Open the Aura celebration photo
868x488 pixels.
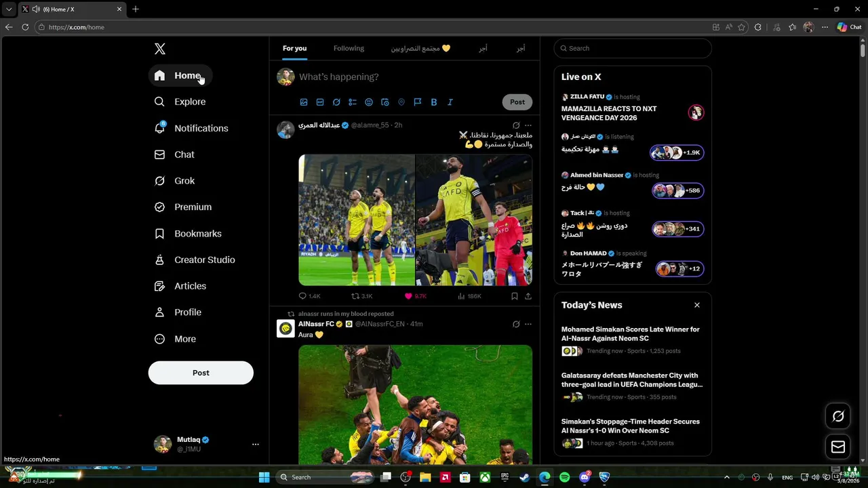pyautogui.click(x=415, y=404)
